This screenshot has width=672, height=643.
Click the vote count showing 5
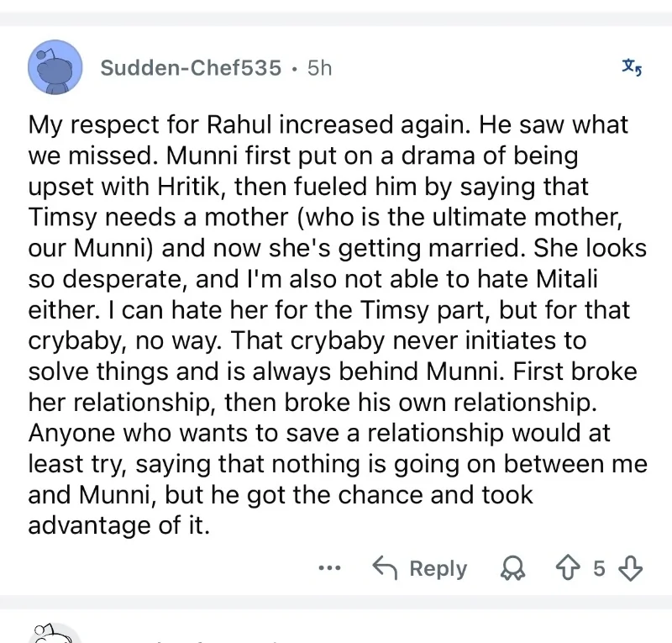(x=599, y=569)
